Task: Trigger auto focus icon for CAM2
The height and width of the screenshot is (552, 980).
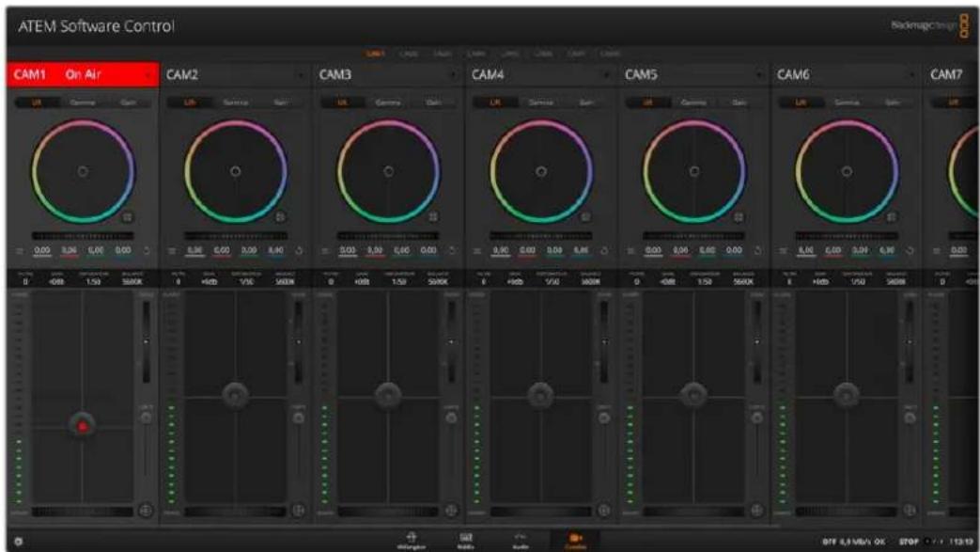Action: [298, 510]
